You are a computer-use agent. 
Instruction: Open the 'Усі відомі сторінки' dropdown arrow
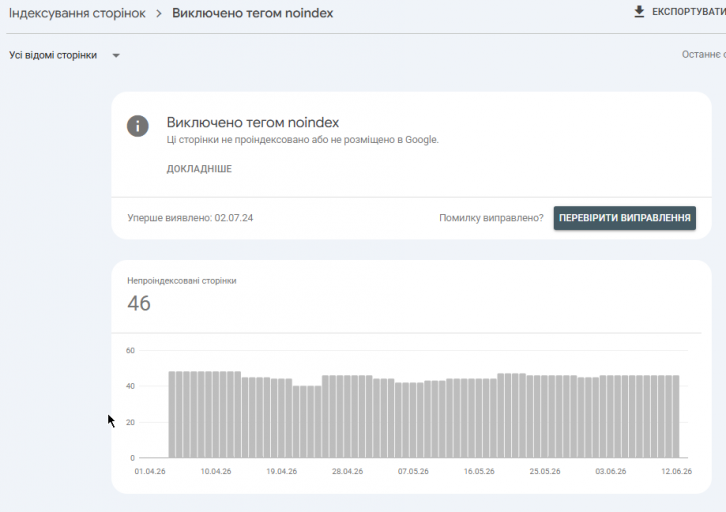pyautogui.click(x=116, y=56)
